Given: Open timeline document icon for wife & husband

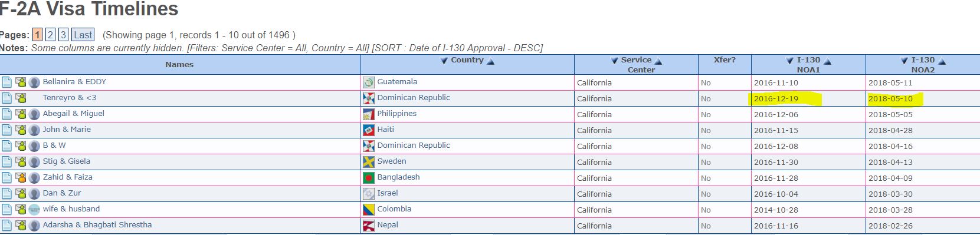Looking at the screenshot, I should 6,210.
